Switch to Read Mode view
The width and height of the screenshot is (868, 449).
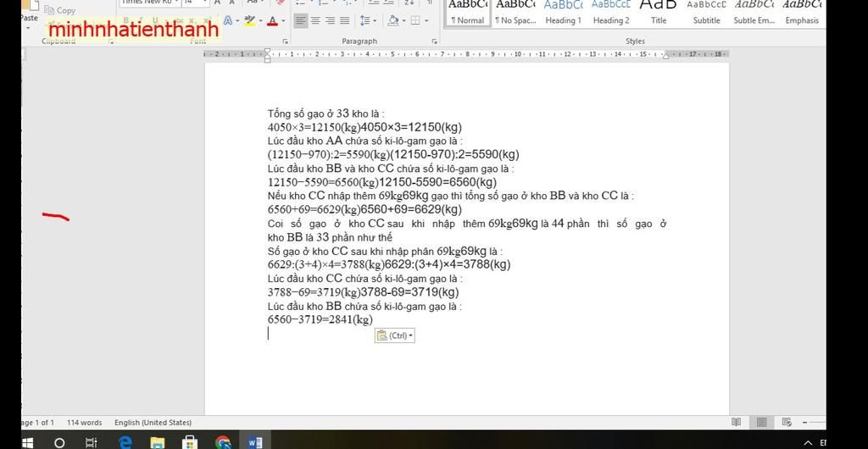click(x=737, y=423)
